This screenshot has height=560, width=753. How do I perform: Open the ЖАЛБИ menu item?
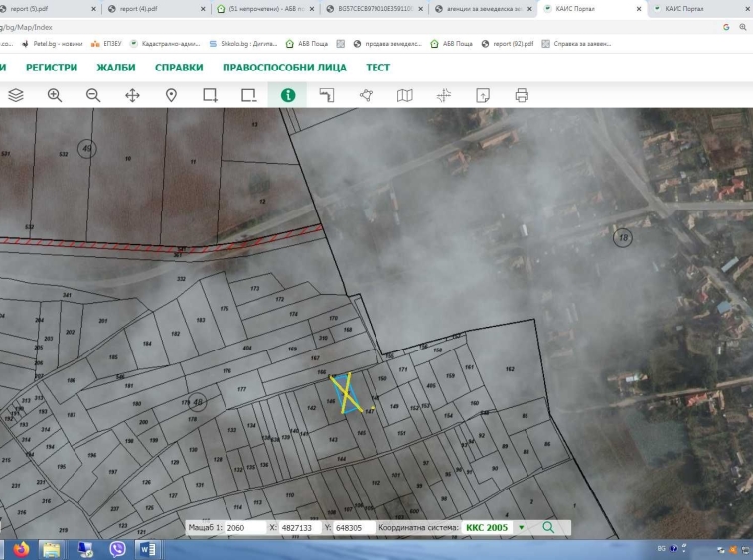coord(116,68)
